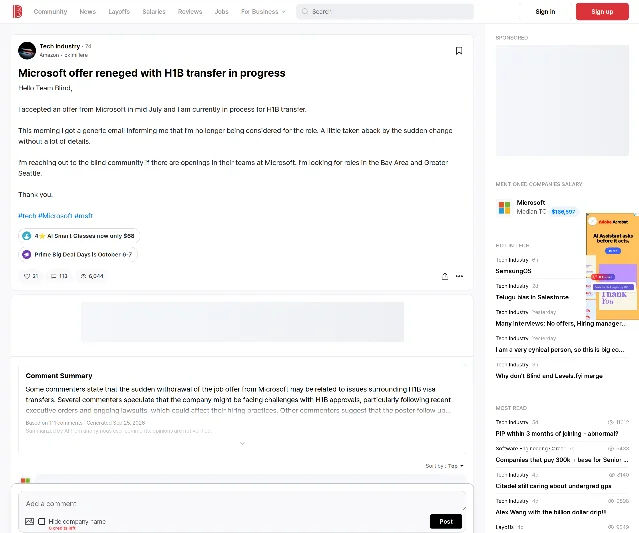Click the AI Smart Glasses ad icon

(x=26, y=236)
